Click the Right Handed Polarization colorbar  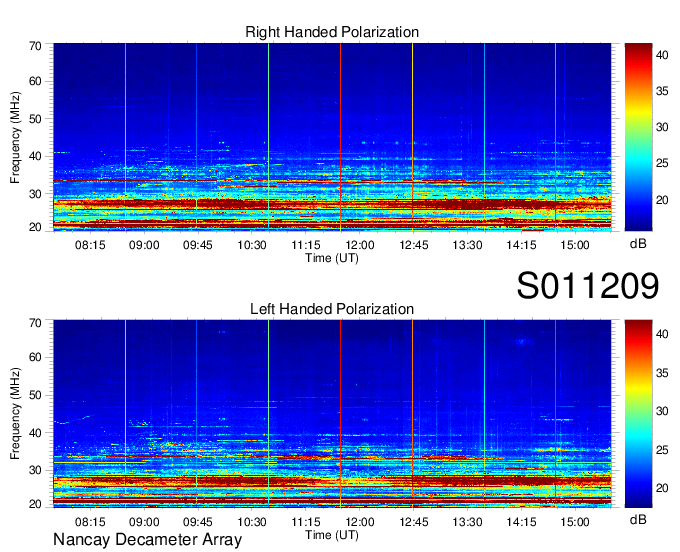pyautogui.click(x=638, y=137)
